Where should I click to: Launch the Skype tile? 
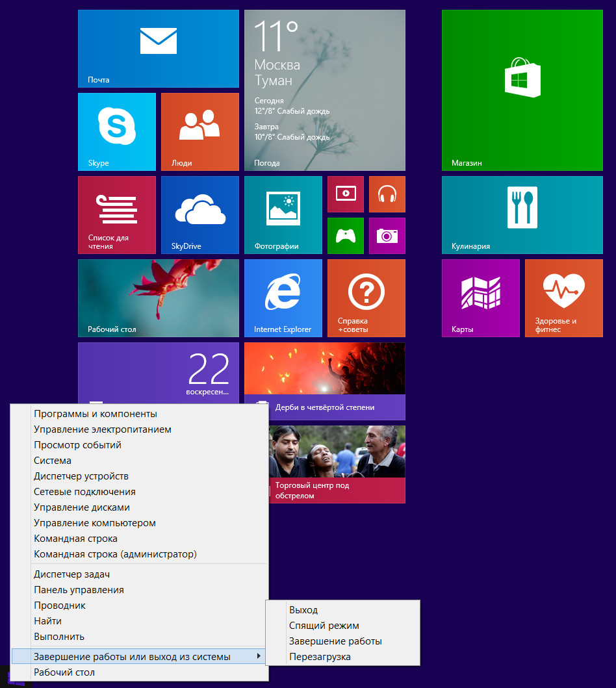pyautogui.click(x=116, y=132)
